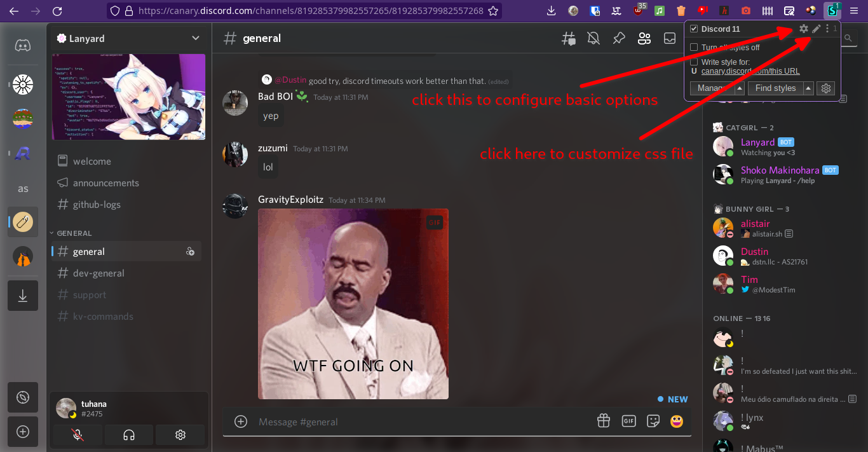
Task: Bookmark this page with the star icon
Action: (493, 11)
